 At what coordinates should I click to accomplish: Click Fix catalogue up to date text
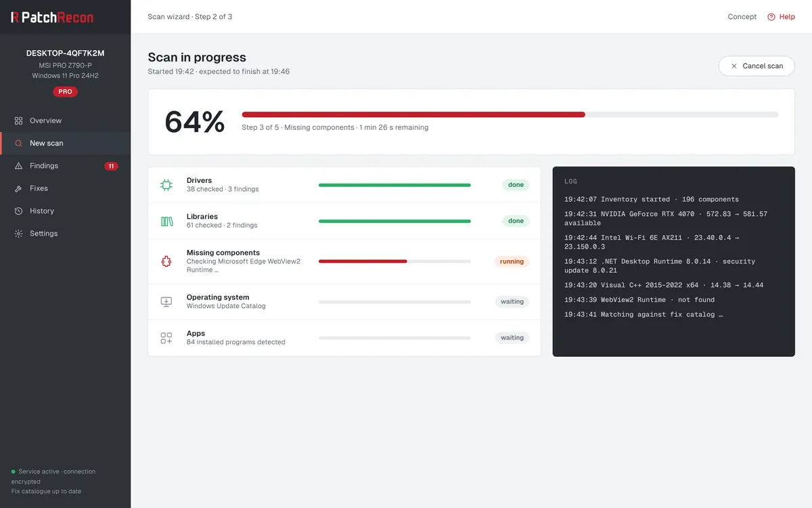(46, 491)
